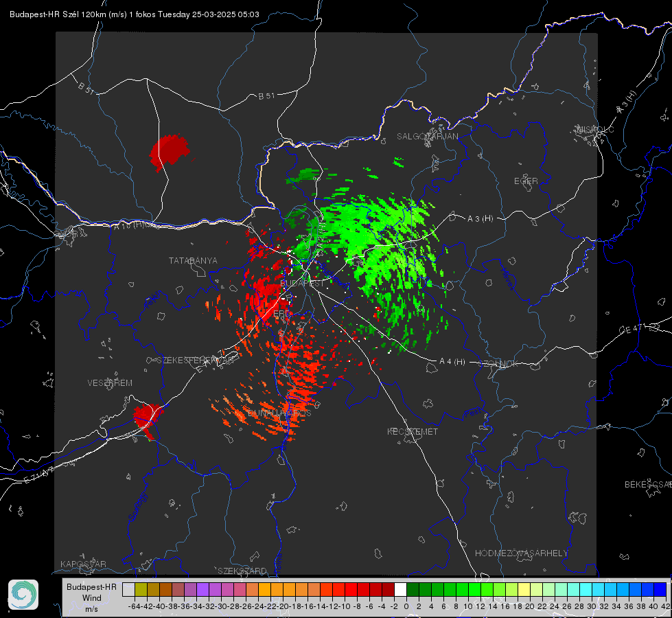This screenshot has height=618, width=672.
Task: Click the -64 value on the legend scale
Action: [x=135, y=606]
